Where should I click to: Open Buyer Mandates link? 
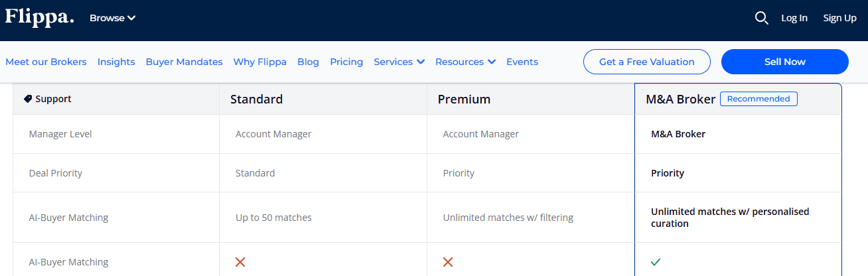click(184, 62)
